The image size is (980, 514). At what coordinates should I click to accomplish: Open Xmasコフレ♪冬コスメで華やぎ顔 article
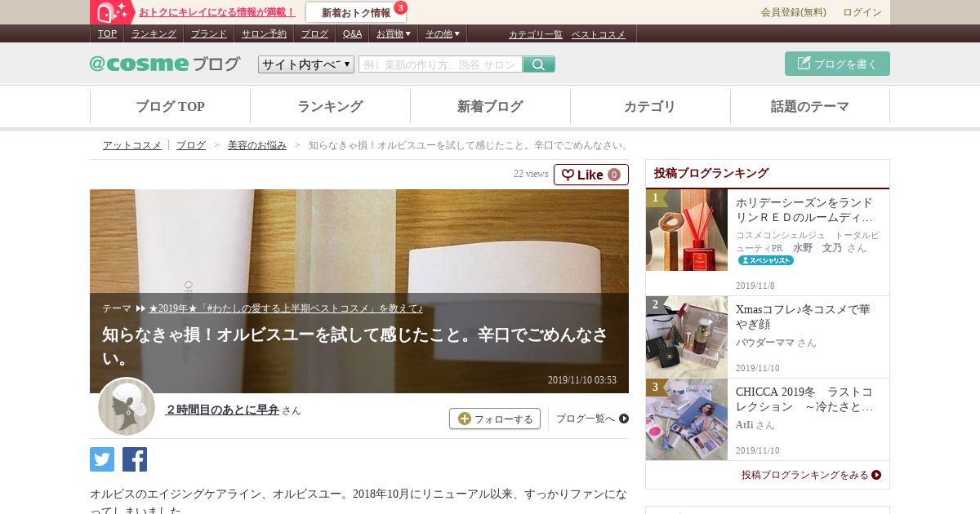804,317
